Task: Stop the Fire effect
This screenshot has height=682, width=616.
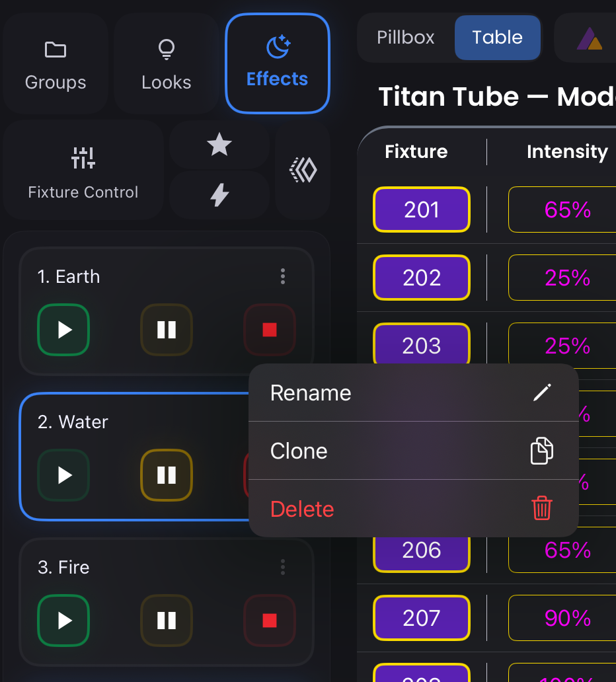Action: click(269, 620)
